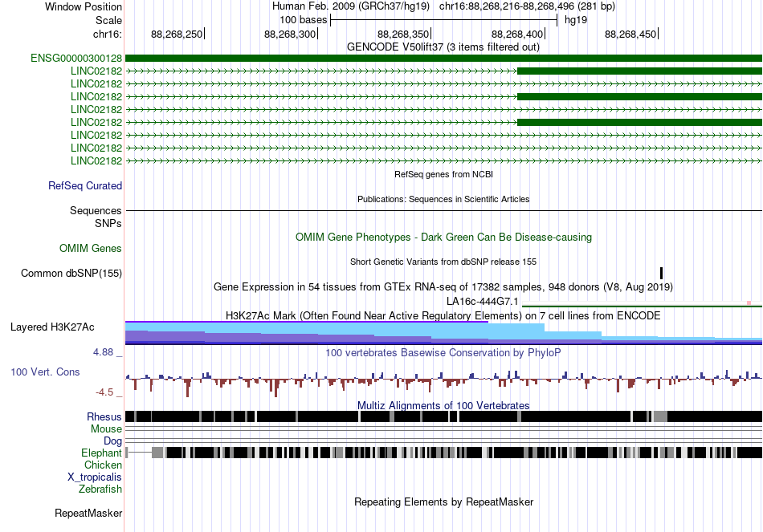763x532 pixels.
Task: Click the Chicken species label
Action: 103,465
